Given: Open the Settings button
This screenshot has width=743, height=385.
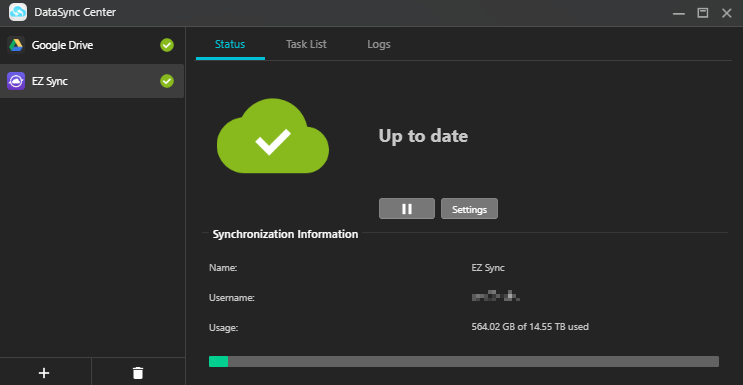Looking at the screenshot, I should pyautogui.click(x=469, y=209).
